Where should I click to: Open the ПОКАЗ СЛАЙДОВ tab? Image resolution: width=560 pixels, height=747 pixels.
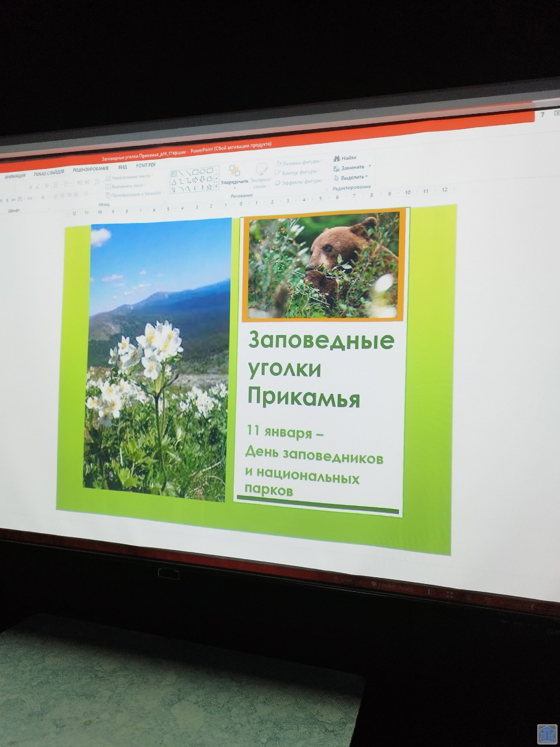[x=49, y=173]
